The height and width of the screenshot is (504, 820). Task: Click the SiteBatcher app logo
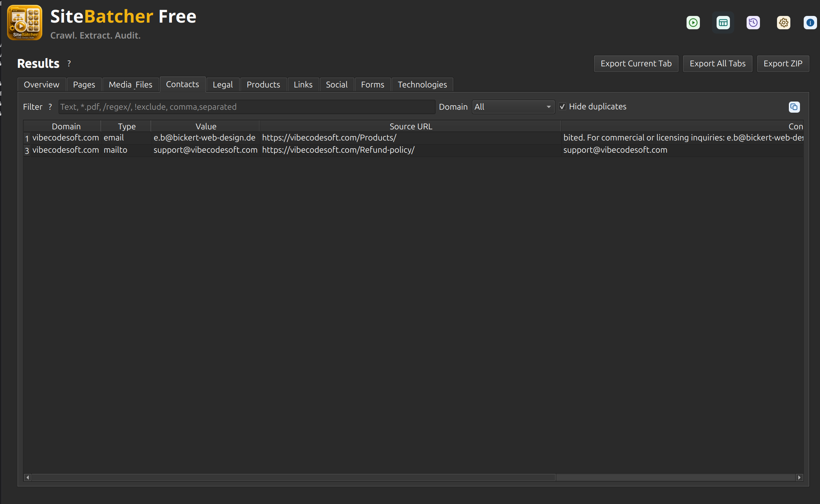(x=24, y=23)
